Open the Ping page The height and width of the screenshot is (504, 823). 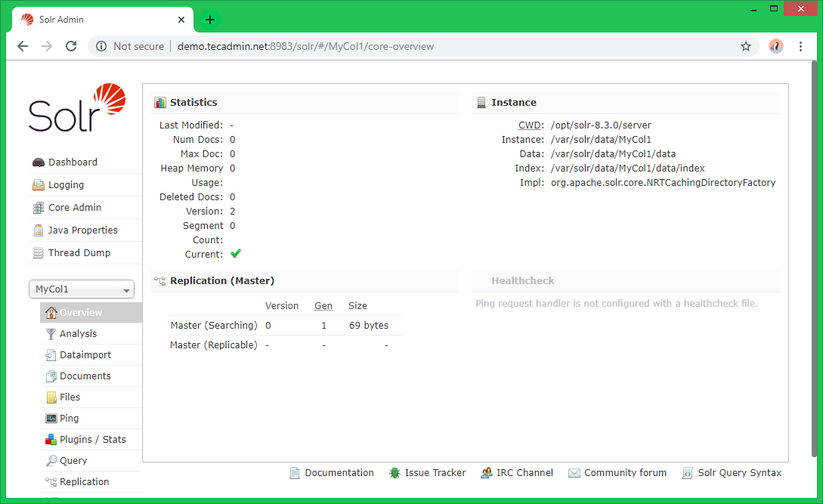[70, 419]
